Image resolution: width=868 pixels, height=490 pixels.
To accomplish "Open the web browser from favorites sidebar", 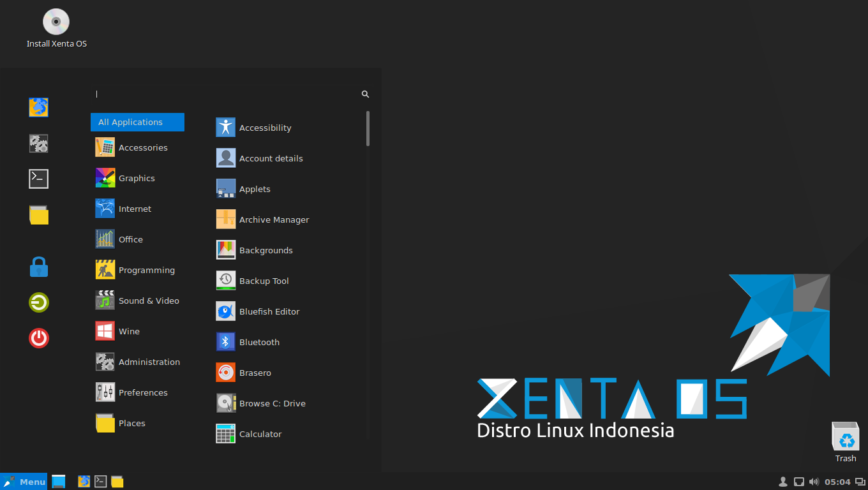I will pos(39,107).
